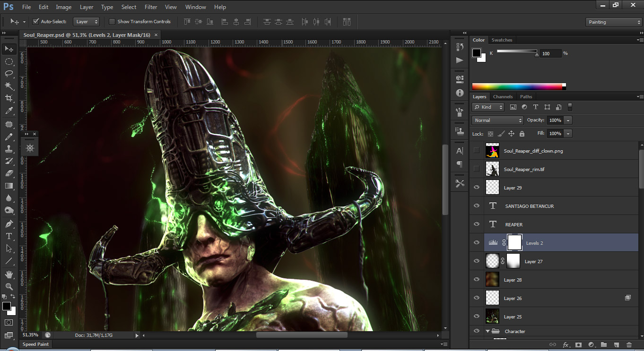Hide Layer 29 via eye icon
This screenshot has height=351, width=644.
point(477,188)
